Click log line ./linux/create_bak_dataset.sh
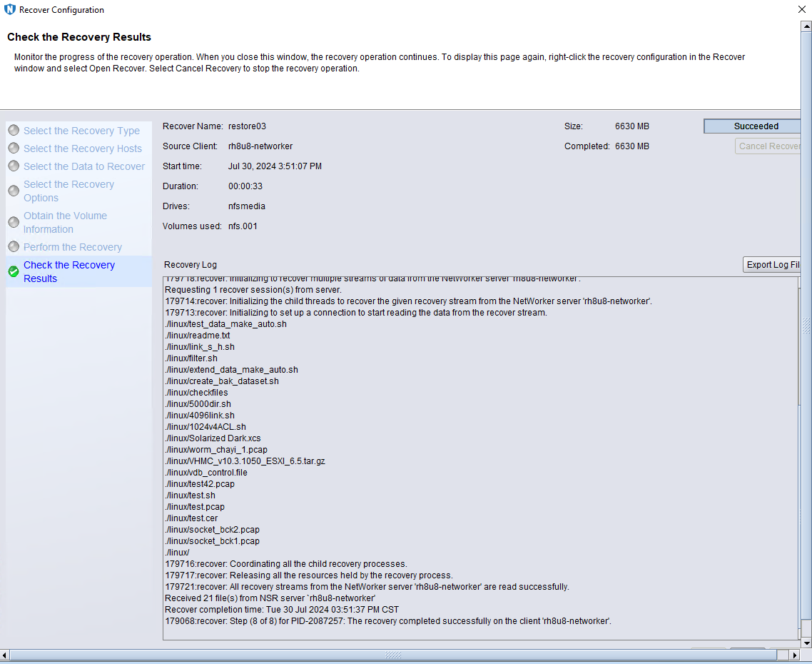Screen dimensions: 812x664 click(x=222, y=381)
